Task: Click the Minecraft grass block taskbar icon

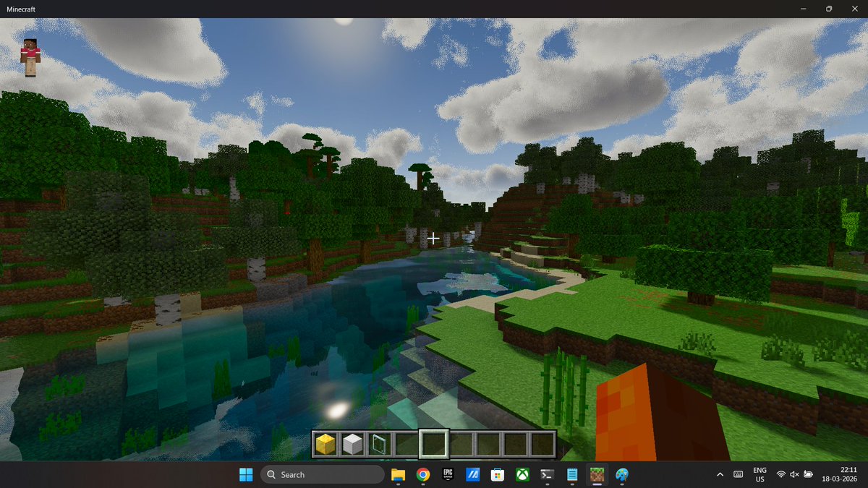Action: tap(597, 474)
